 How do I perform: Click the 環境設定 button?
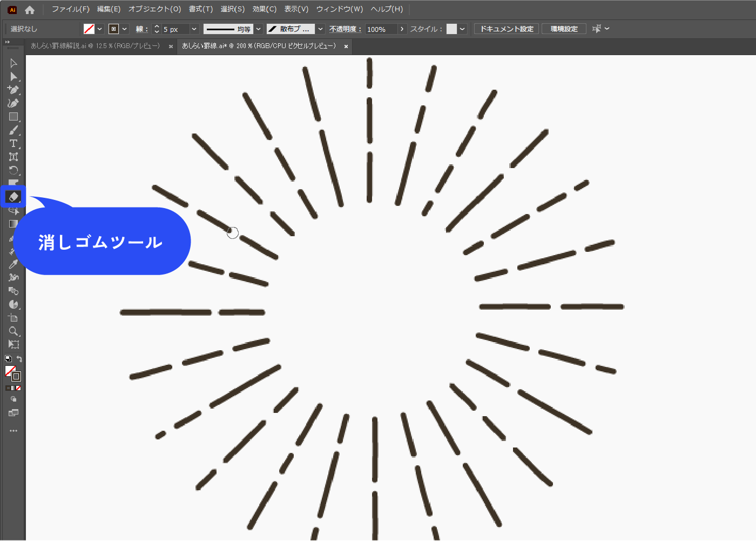coord(564,29)
